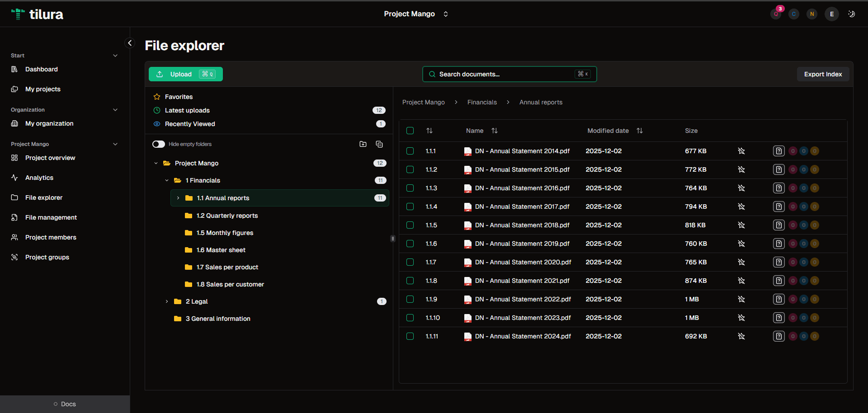This screenshot has width=868, height=413.
Task: Collapse the 1 Financials folder tree
Action: [167, 180]
